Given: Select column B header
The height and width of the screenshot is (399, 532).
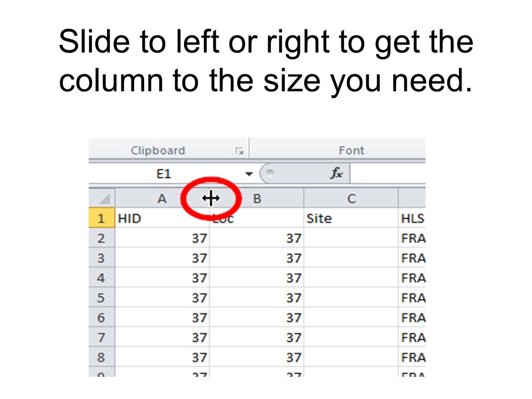Looking at the screenshot, I should (x=257, y=198).
